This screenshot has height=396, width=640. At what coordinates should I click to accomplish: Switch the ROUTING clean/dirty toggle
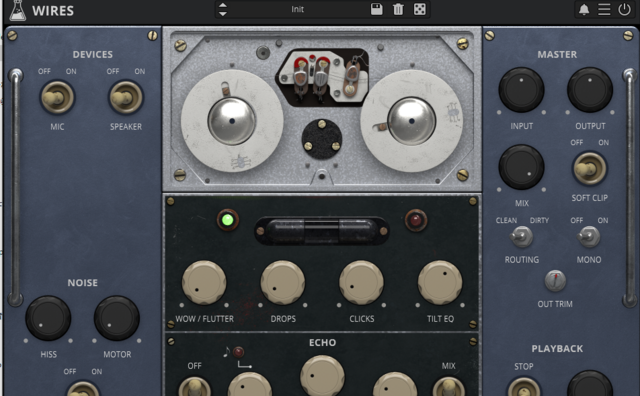[x=522, y=237]
